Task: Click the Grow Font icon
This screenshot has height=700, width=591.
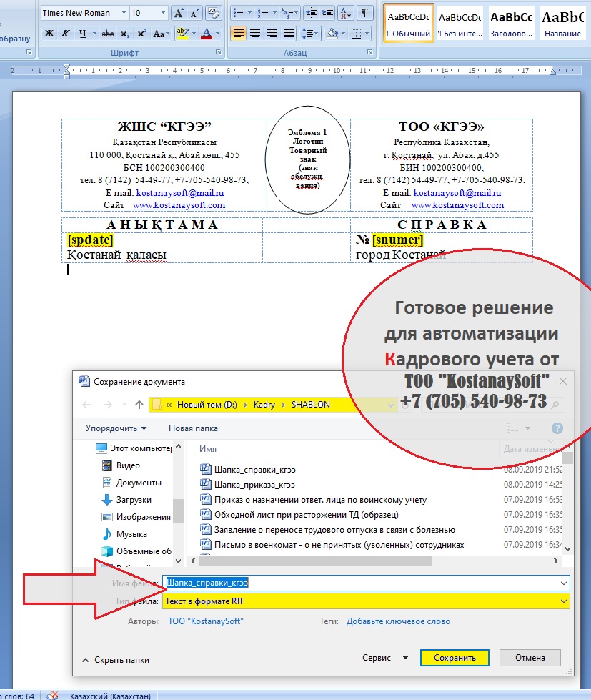Action: [x=179, y=13]
